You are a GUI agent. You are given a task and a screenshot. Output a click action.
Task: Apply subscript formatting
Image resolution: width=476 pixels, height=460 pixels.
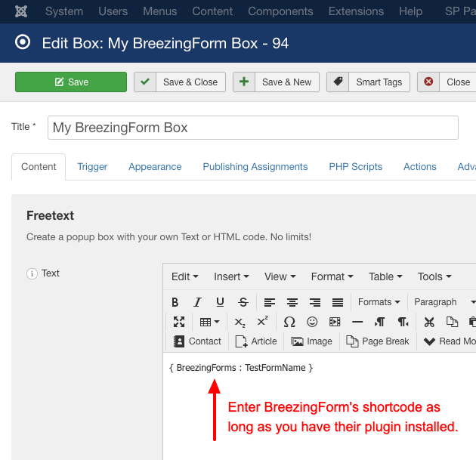[240, 322]
